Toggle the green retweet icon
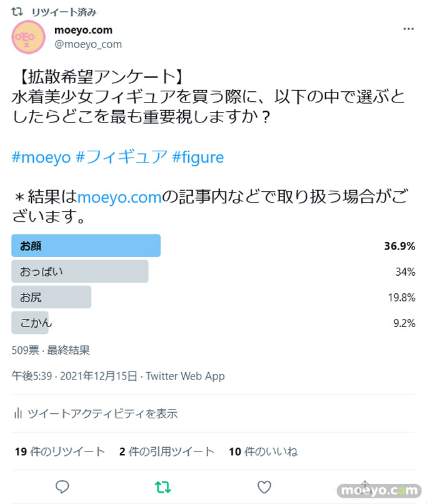This screenshot has height=504, width=427. tap(163, 487)
